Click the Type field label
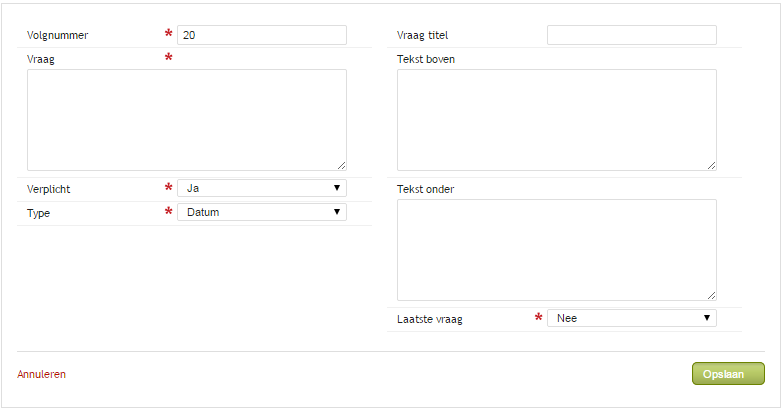 click(x=38, y=213)
